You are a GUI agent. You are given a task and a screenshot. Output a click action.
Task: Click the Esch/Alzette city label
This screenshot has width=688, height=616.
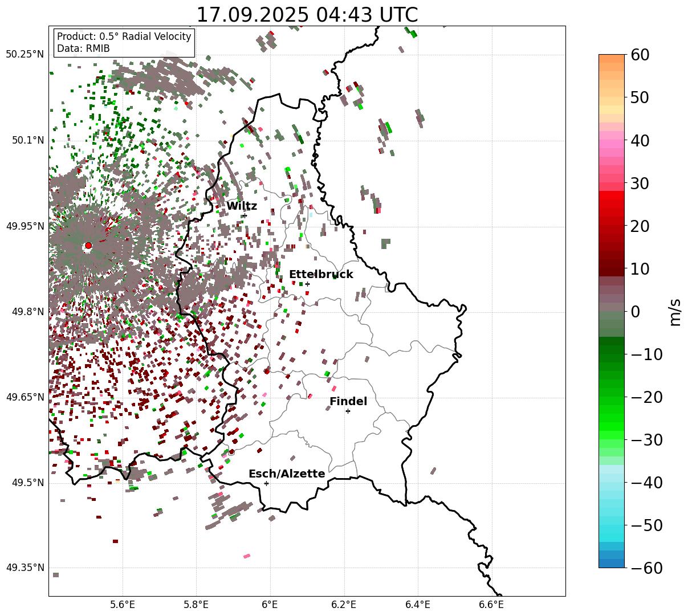tap(287, 474)
